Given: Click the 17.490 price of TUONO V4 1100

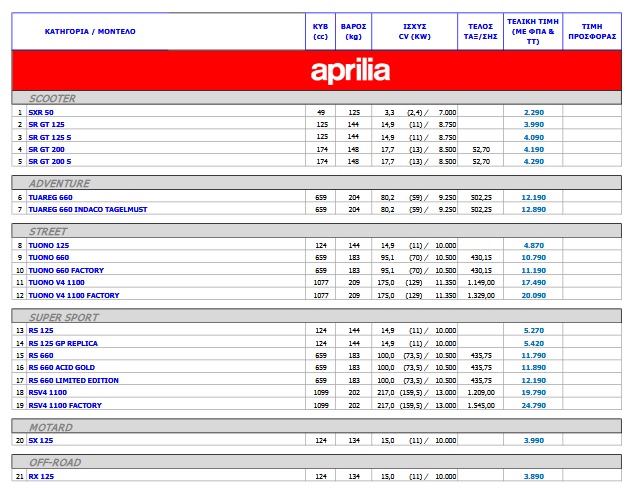Looking at the screenshot, I should [x=534, y=282].
